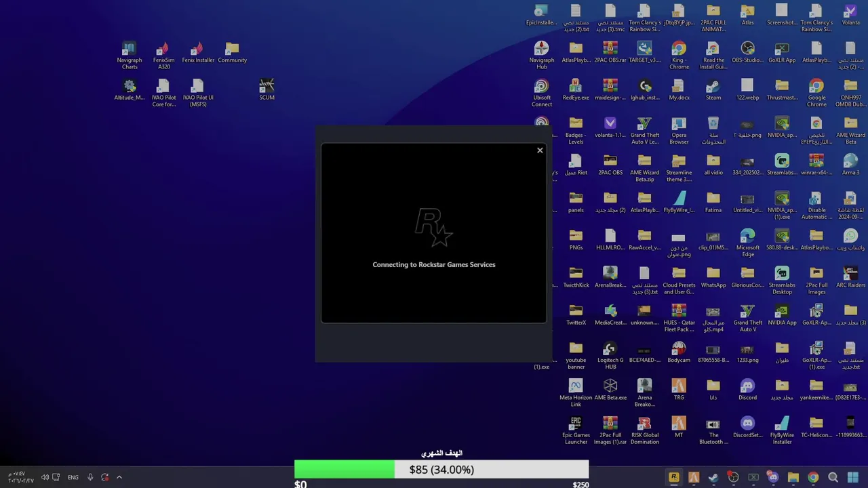Select the Ubisoft Connect shortcut
Viewport: 868px width, 488px height.
click(x=542, y=93)
